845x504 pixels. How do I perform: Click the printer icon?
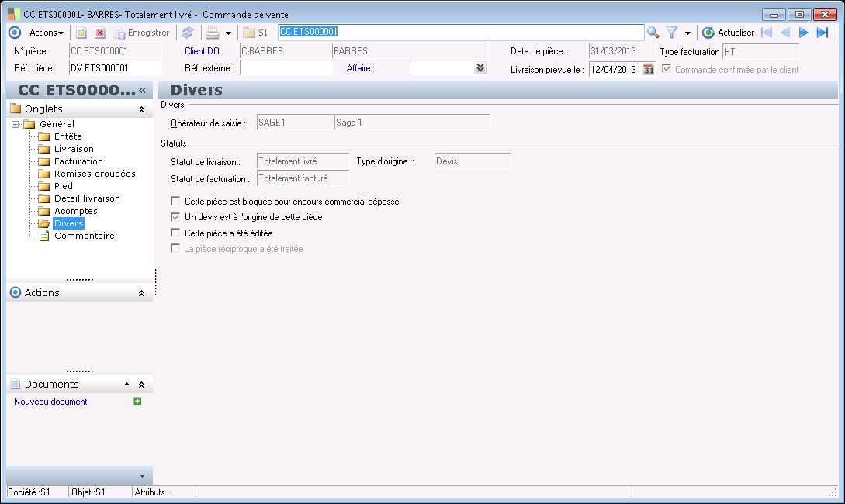coord(212,33)
